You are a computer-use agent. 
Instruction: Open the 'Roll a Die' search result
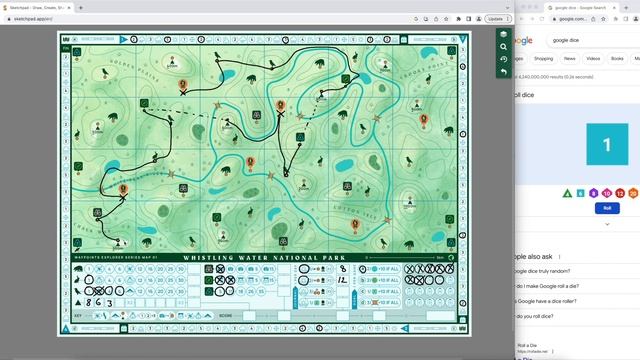(x=527, y=346)
